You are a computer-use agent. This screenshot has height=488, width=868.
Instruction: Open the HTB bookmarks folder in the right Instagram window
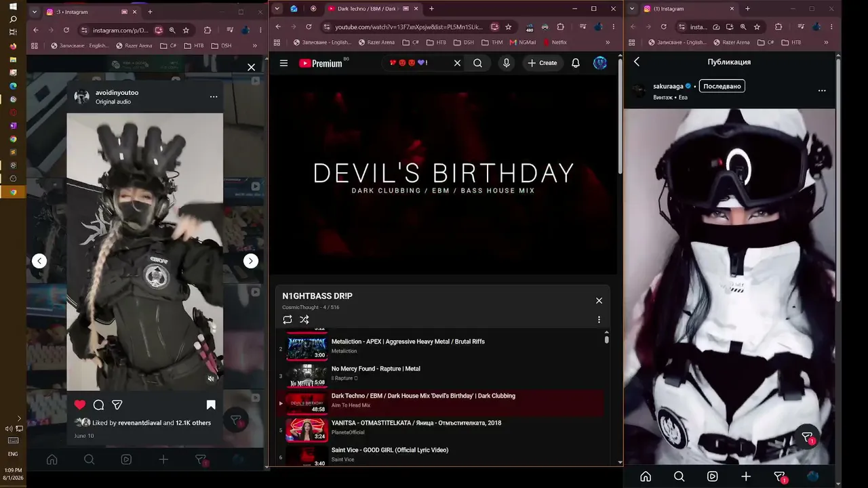[791, 42]
